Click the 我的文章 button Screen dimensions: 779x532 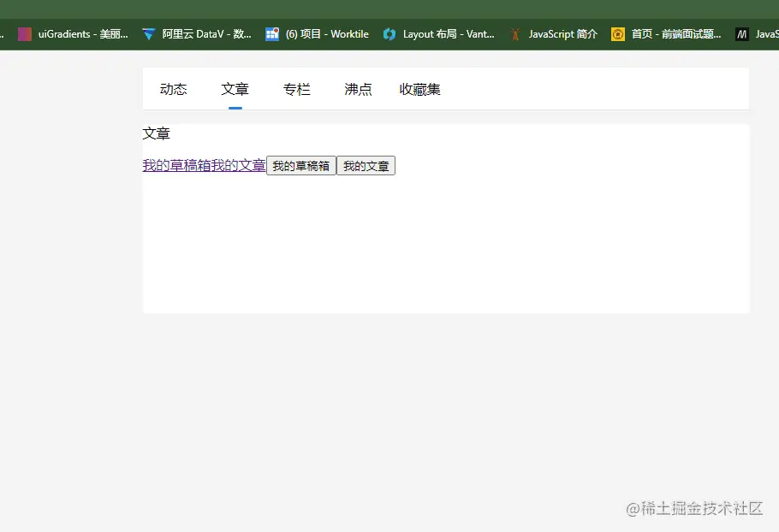coord(366,165)
